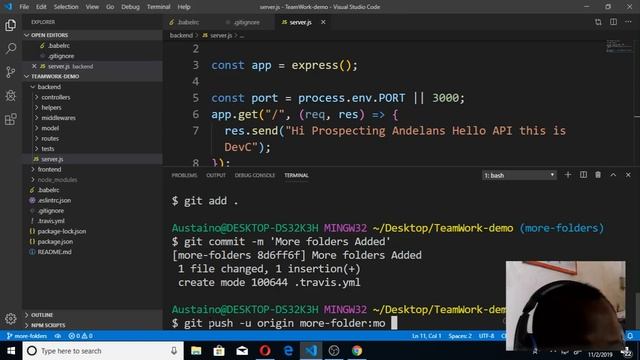Click errors and warnings count in status bar
Screen dimensions: 640x360
coord(80,336)
